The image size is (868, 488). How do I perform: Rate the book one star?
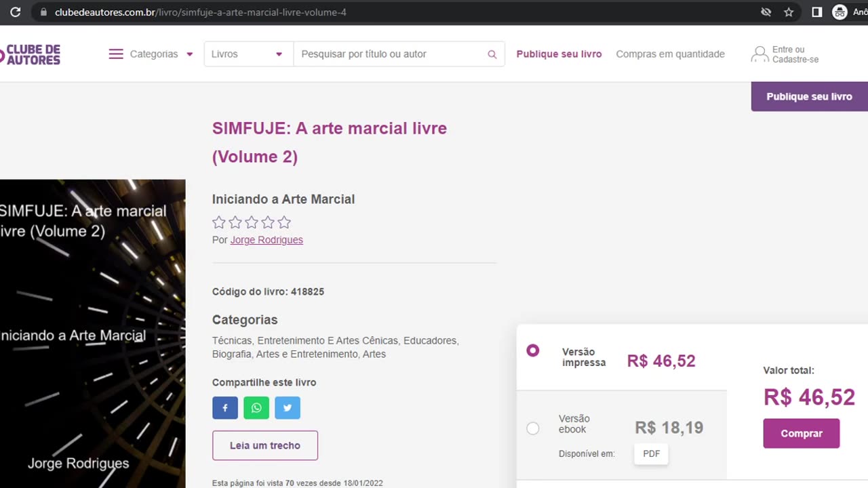click(x=219, y=222)
